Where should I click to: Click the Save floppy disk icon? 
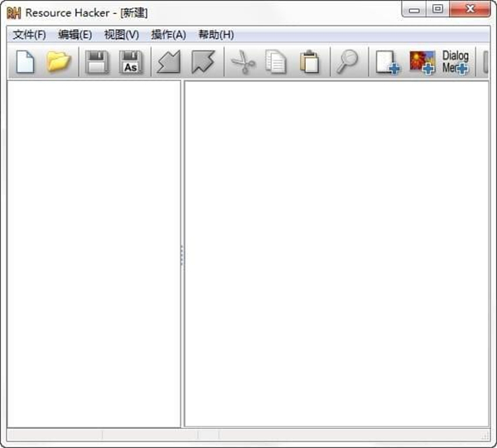pos(97,62)
